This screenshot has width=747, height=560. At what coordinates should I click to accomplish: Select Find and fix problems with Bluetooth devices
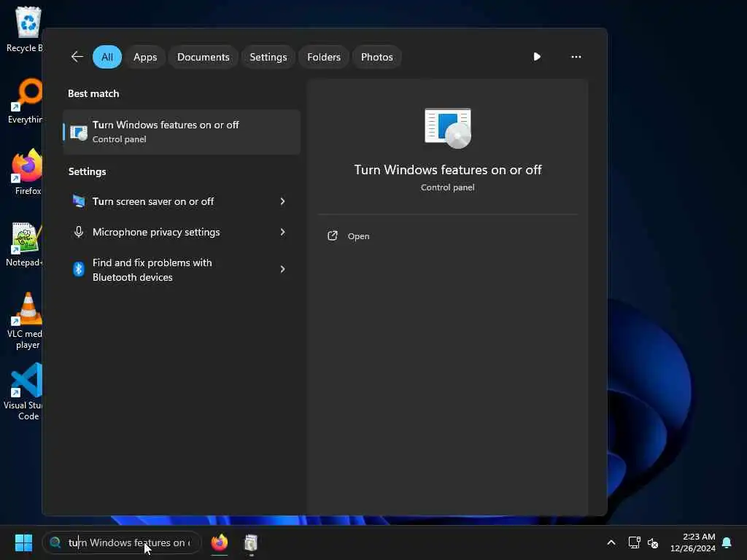point(182,270)
